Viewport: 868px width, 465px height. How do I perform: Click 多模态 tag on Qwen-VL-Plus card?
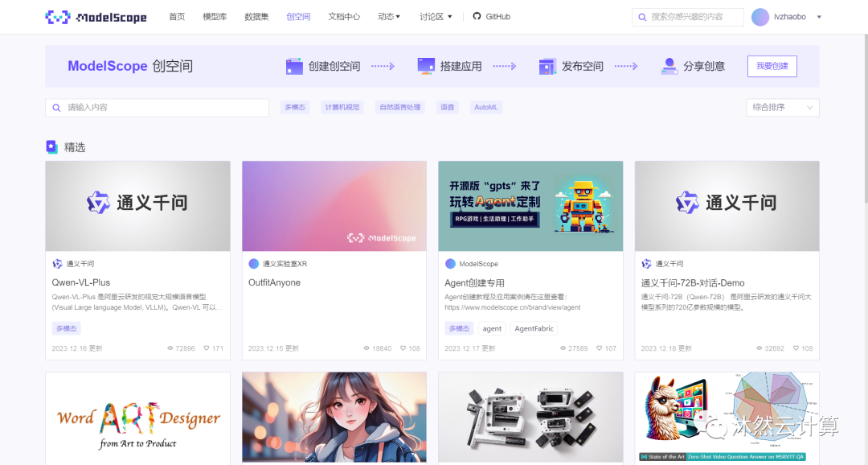click(x=67, y=329)
